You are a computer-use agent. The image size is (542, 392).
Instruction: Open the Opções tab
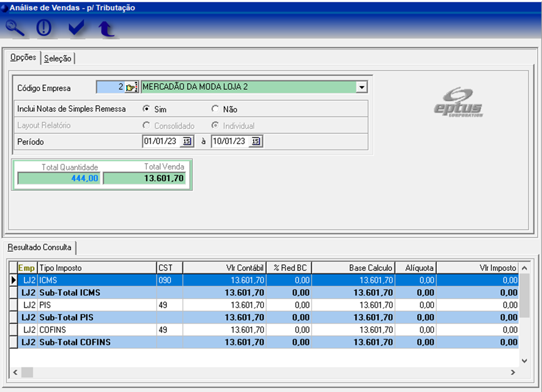click(x=23, y=57)
